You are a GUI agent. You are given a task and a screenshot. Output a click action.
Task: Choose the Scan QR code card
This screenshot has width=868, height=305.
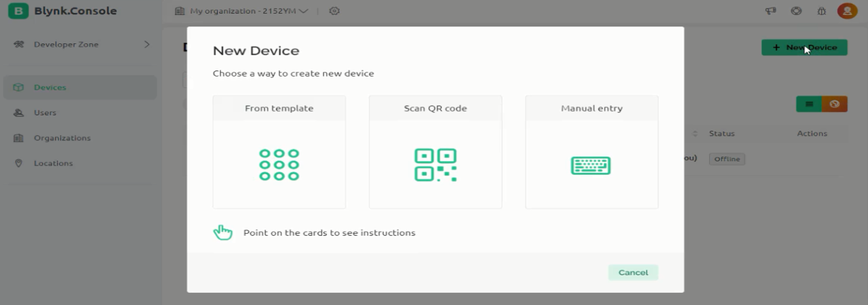tap(435, 152)
